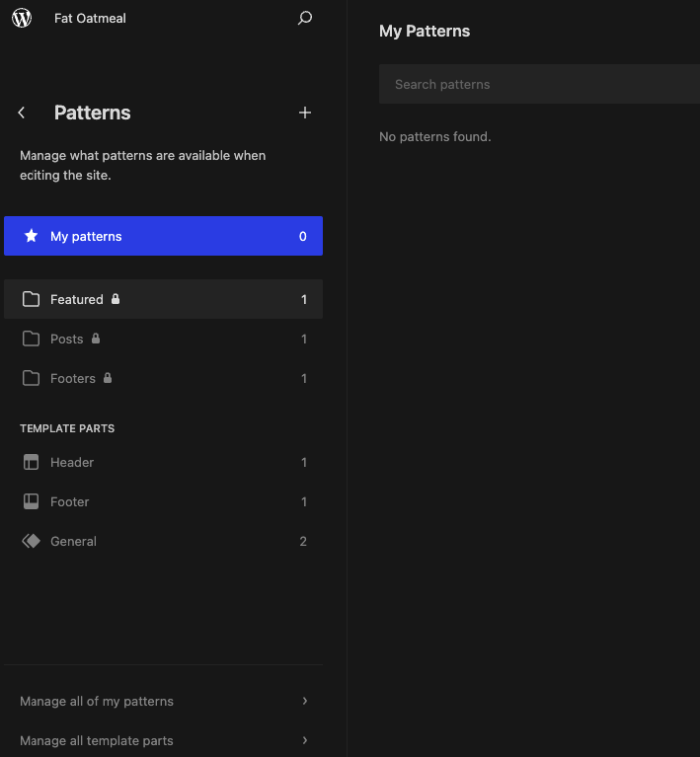Click the Footers folder icon

[x=32, y=378]
